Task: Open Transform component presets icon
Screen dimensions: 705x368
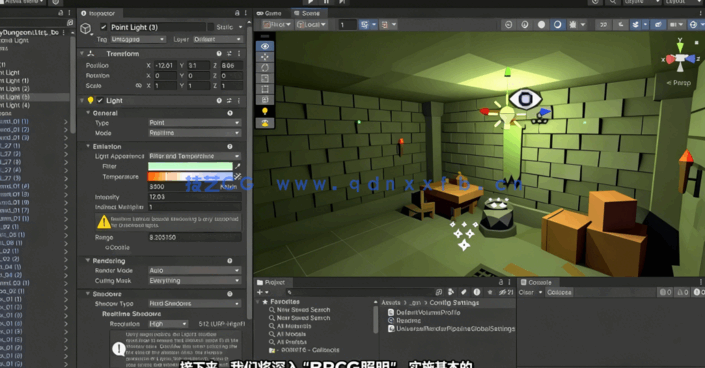Action: (x=229, y=54)
